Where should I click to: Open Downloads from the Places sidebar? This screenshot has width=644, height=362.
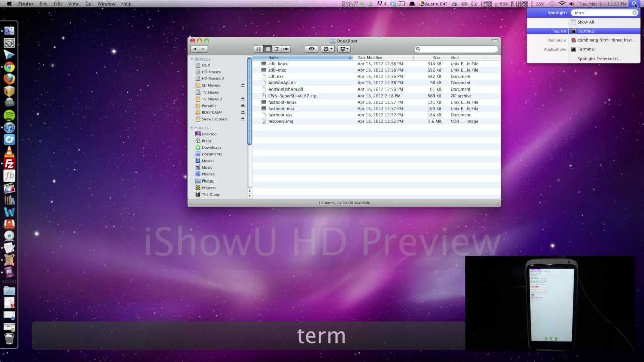pos(211,147)
